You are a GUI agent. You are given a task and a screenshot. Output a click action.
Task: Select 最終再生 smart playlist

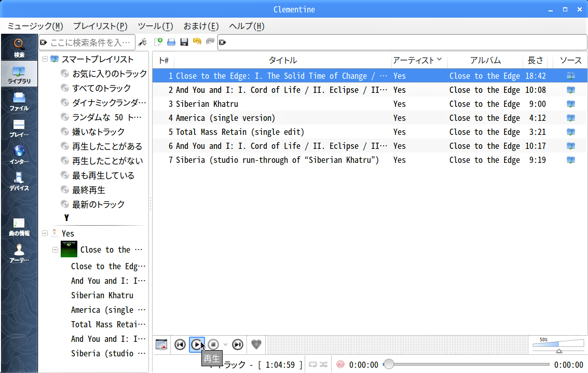tap(89, 190)
